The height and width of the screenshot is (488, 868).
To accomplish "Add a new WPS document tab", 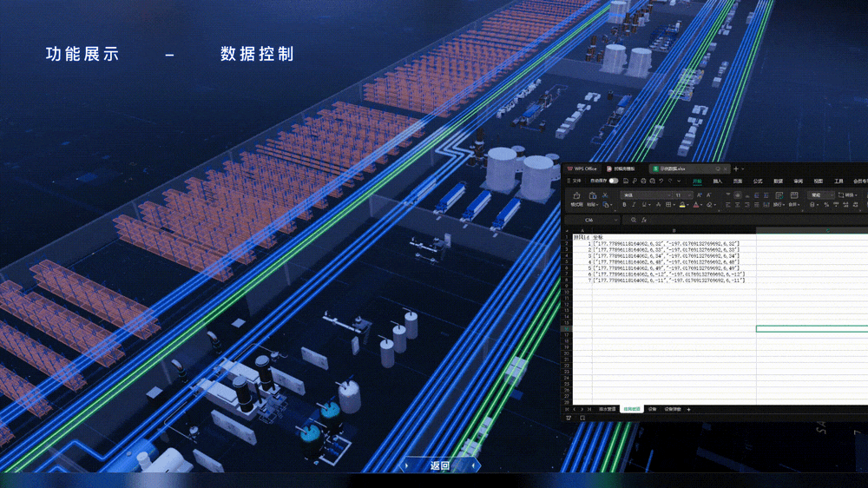I will pyautogui.click(x=736, y=169).
